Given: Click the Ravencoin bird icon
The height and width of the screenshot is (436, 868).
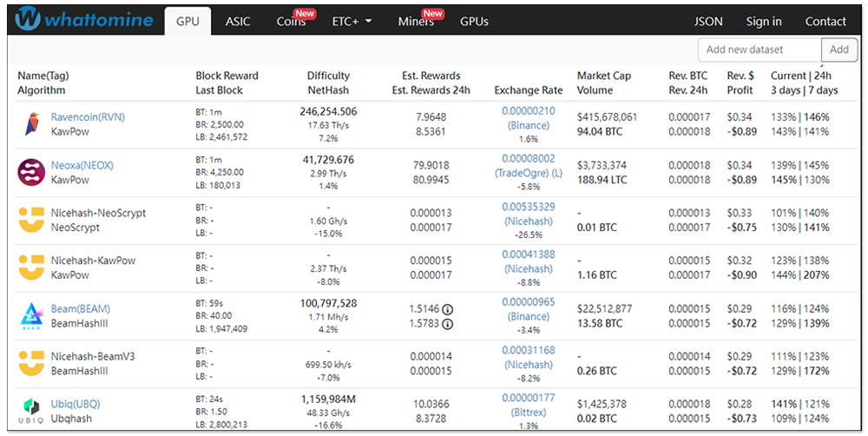Looking at the screenshot, I should [31, 125].
